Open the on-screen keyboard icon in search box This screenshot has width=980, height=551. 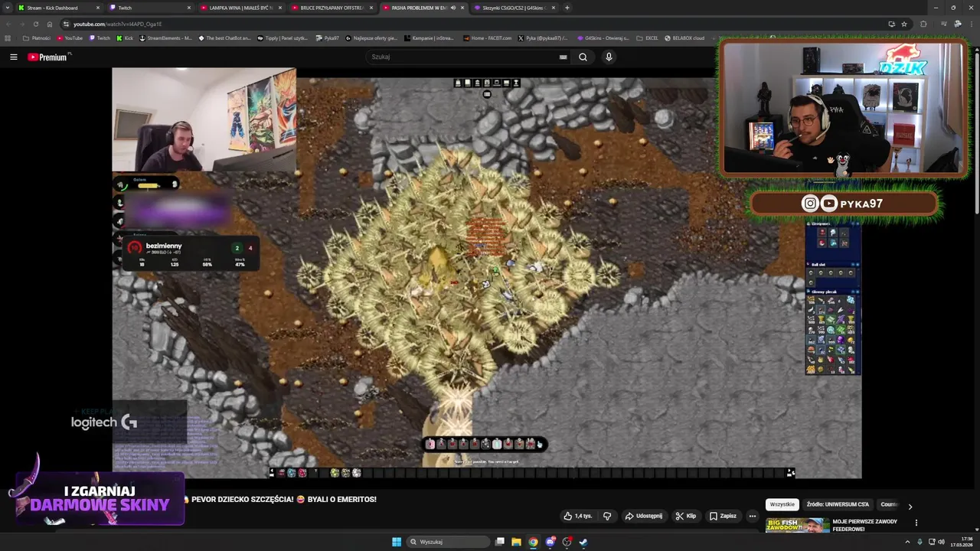pyautogui.click(x=563, y=57)
